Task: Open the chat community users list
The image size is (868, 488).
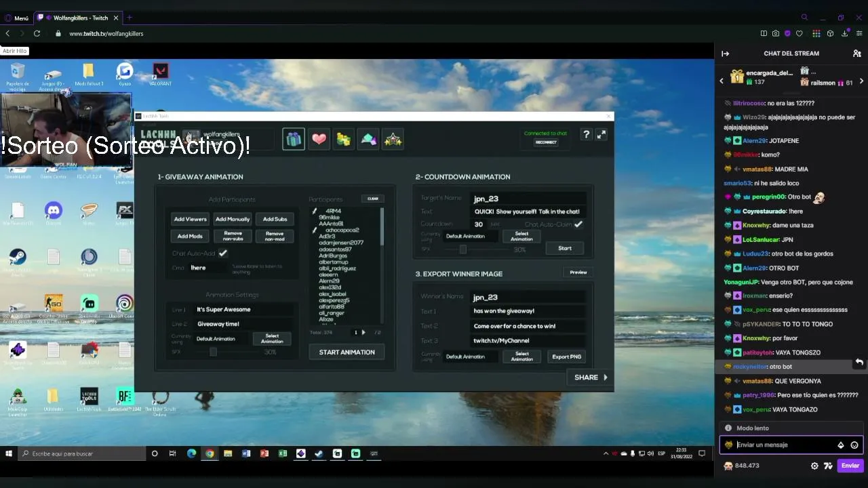Action: tap(857, 54)
